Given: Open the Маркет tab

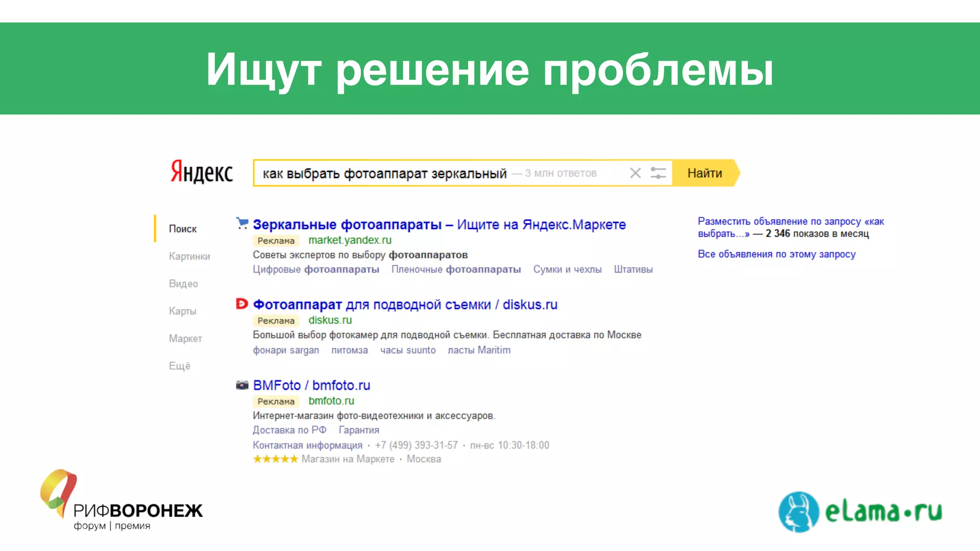Looking at the screenshot, I should pyautogui.click(x=185, y=339).
